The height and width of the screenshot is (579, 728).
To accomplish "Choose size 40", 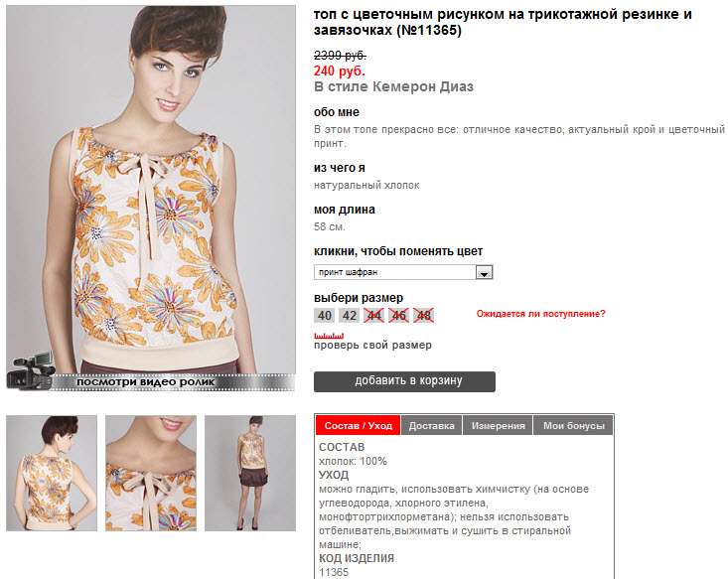I will [324, 316].
